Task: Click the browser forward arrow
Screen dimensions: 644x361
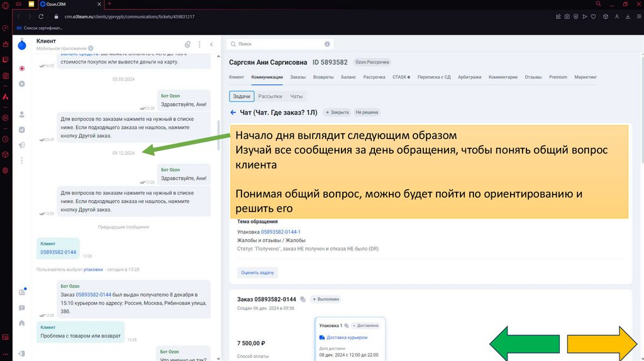Action: (30, 16)
